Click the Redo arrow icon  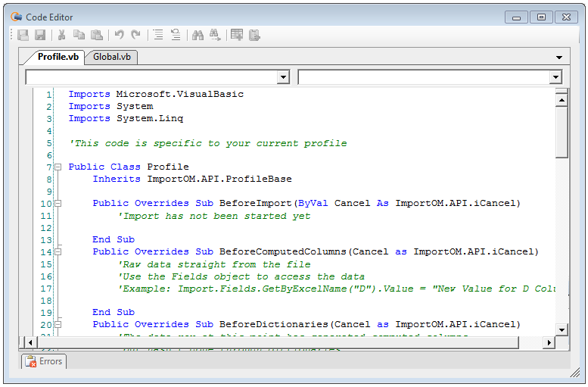135,35
